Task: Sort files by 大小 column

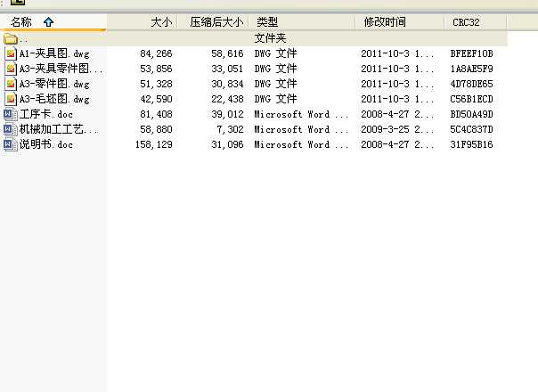Action: pyautogui.click(x=143, y=22)
